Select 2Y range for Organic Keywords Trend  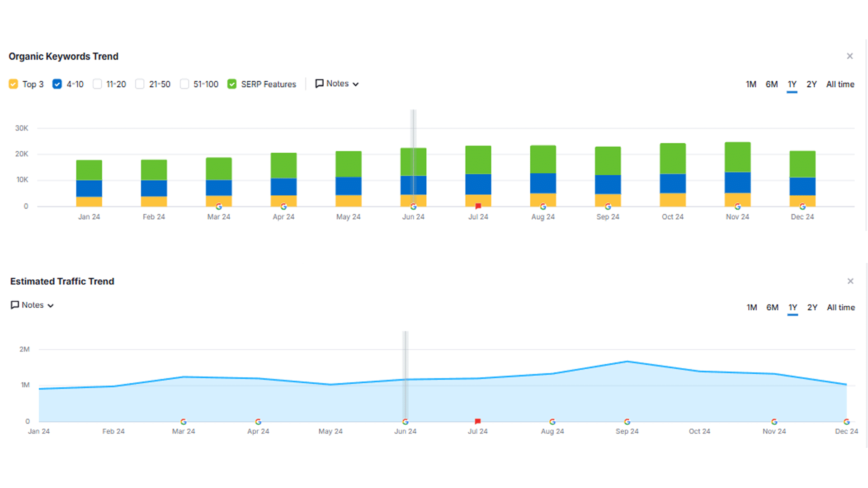pyautogui.click(x=811, y=84)
